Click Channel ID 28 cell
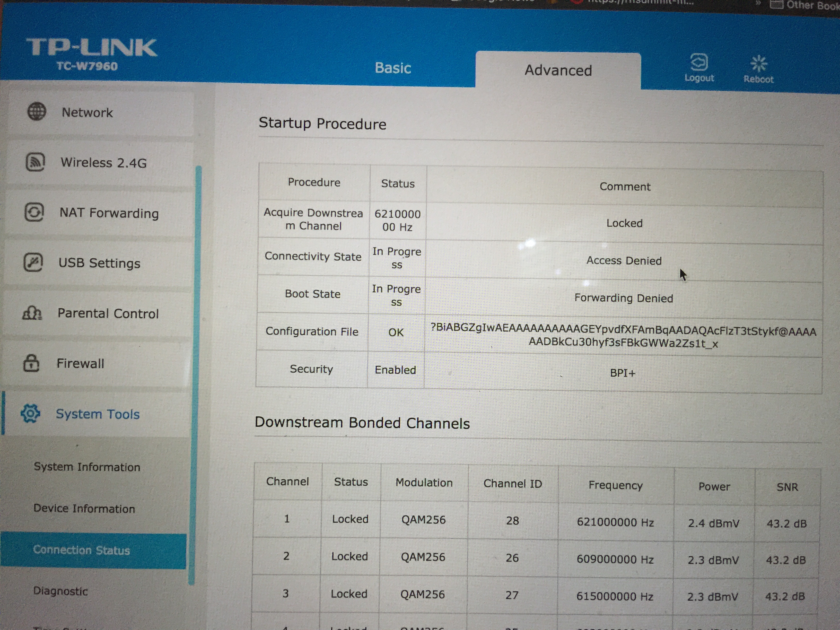The height and width of the screenshot is (630, 840). click(513, 521)
